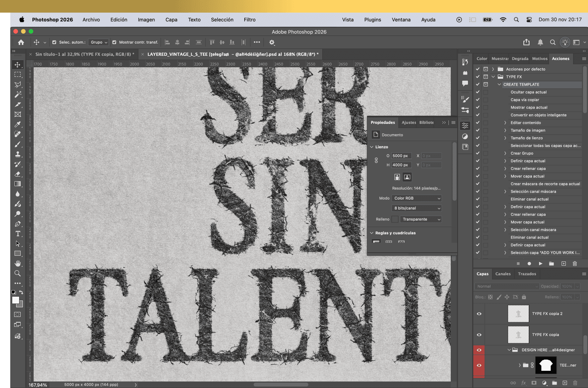
Task: Click the foreground color swatch
Action: (x=15, y=300)
